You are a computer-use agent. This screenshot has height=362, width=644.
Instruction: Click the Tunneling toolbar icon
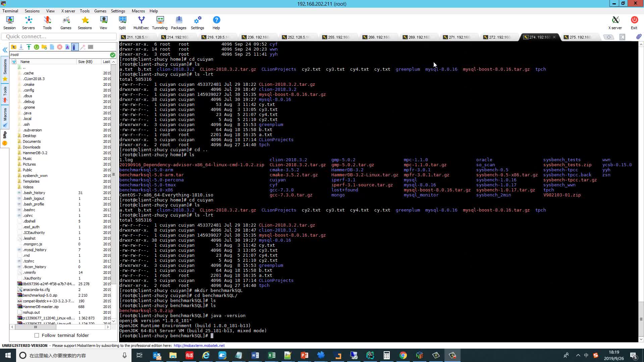[160, 23]
